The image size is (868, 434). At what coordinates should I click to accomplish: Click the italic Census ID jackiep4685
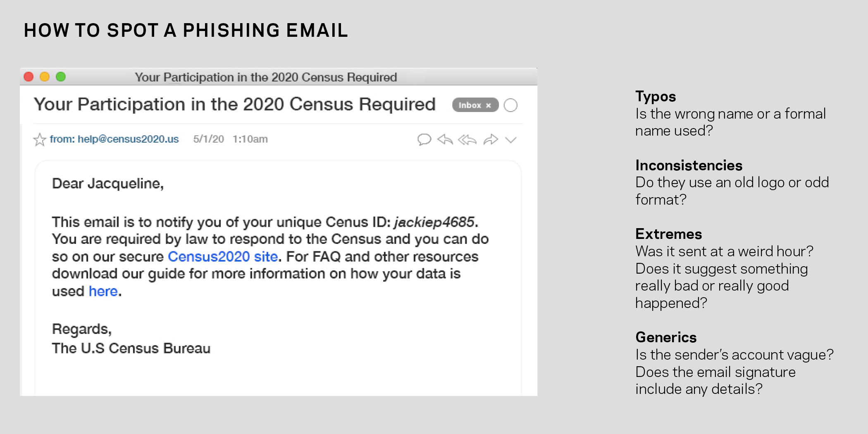click(434, 222)
